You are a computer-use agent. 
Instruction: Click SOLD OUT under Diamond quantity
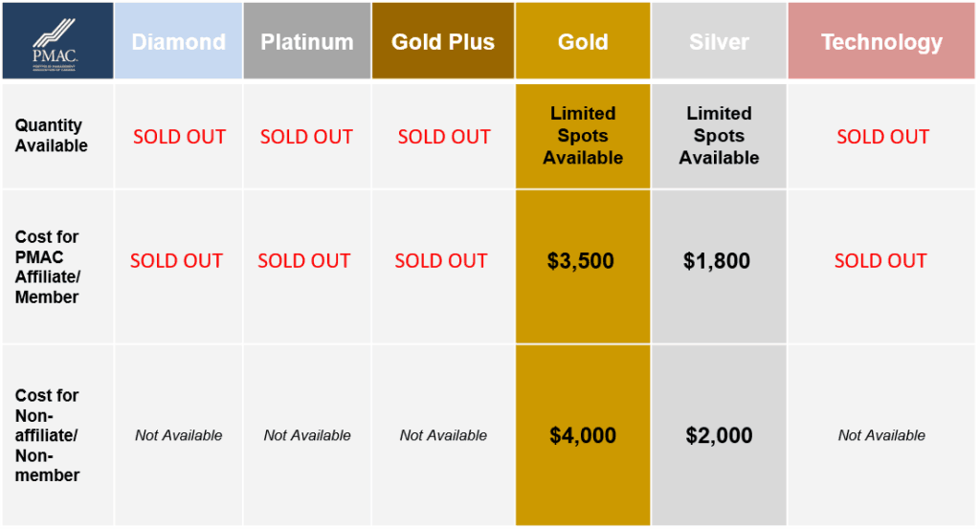click(179, 137)
